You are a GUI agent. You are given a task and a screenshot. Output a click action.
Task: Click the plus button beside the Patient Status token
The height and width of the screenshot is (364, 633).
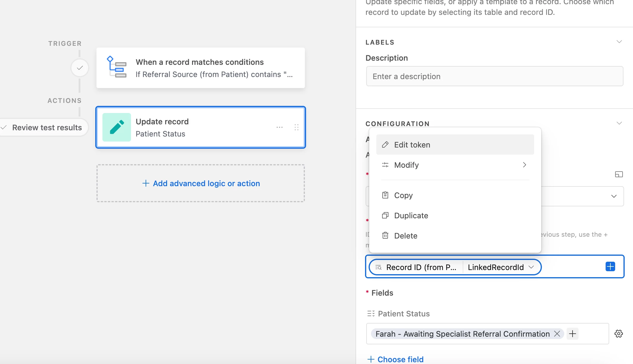click(x=572, y=334)
